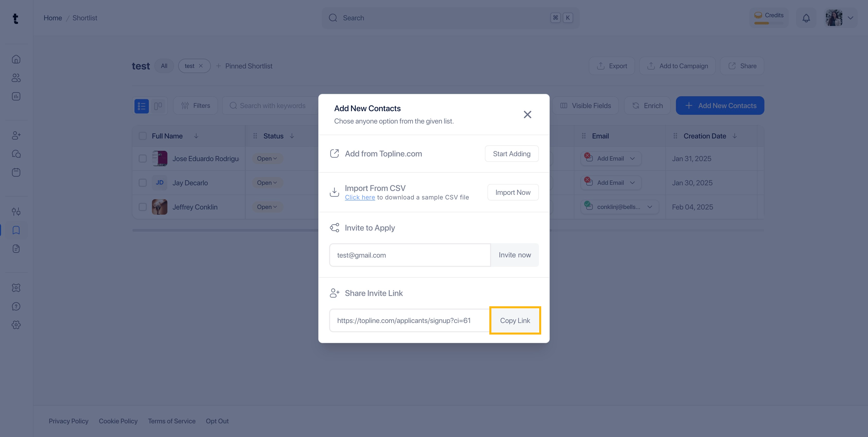
Task: Toggle the select-all Full Name checkbox
Action: 142,136
